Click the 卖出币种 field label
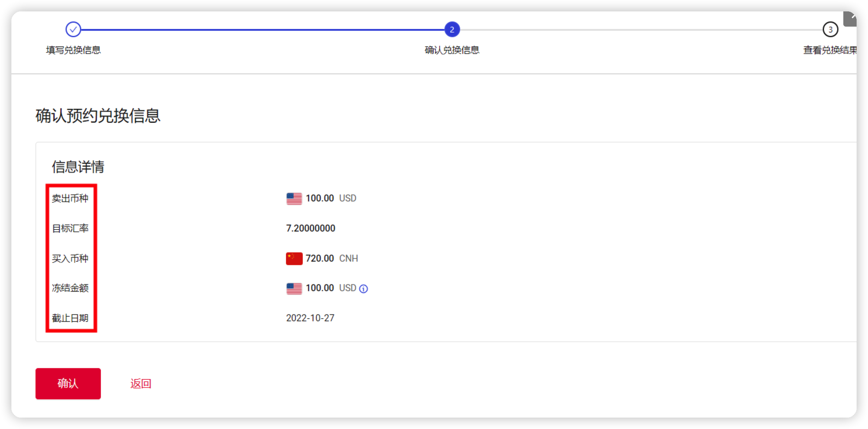This screenshot has height=429, width=868. (x=70, y=198)
